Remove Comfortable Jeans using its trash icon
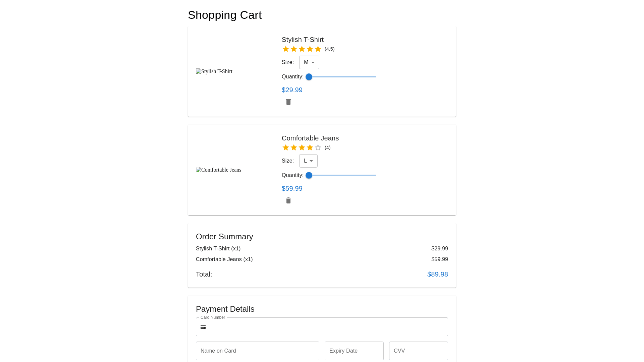Image resolution: width=644 pixels, height=362 pixels. pyautogui.click(x=288, y=200)
